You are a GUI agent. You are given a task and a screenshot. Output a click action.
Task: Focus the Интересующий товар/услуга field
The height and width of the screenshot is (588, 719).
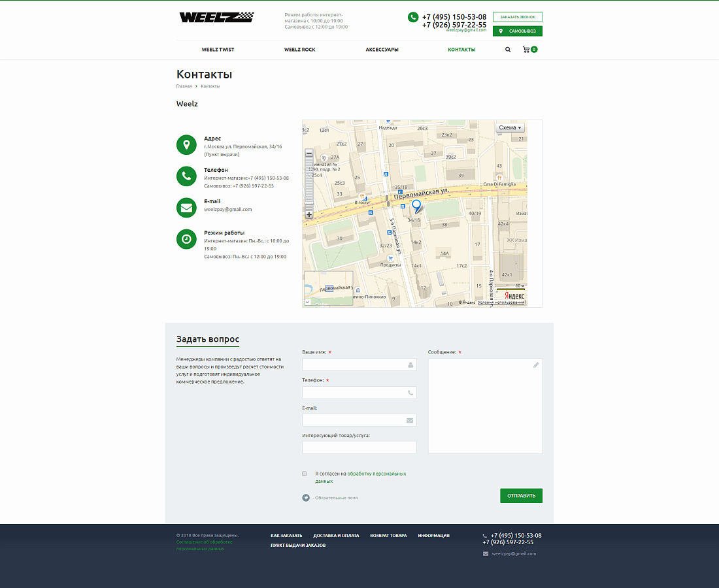pyautogui.click(x=359, y=448)
